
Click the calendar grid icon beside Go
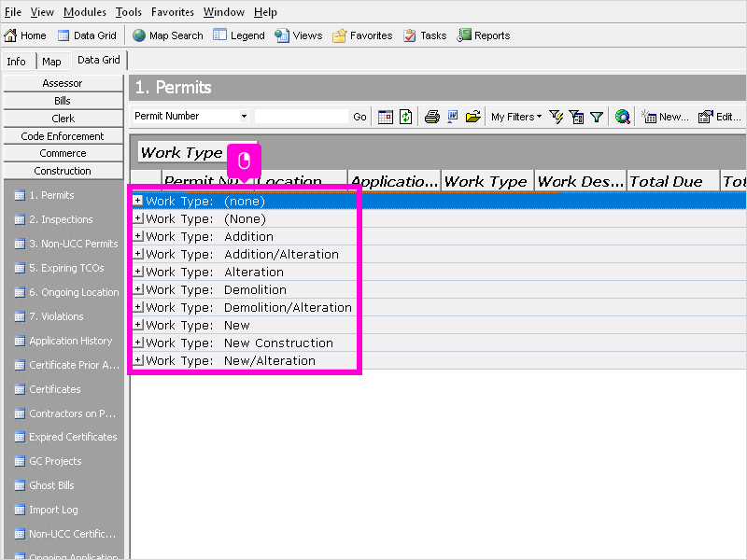(x=386, y=117)
